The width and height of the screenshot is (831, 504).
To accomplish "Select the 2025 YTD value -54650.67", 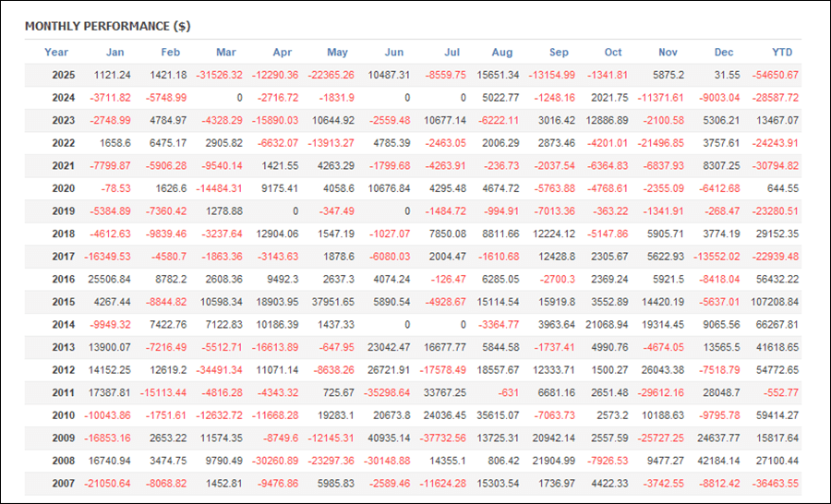I will click(x=775, y=75).
